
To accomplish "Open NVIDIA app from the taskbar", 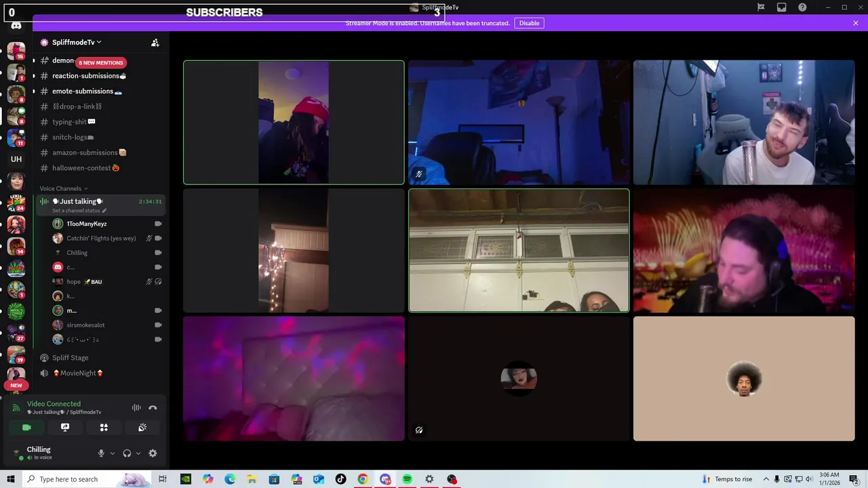I will pos(185,479).
